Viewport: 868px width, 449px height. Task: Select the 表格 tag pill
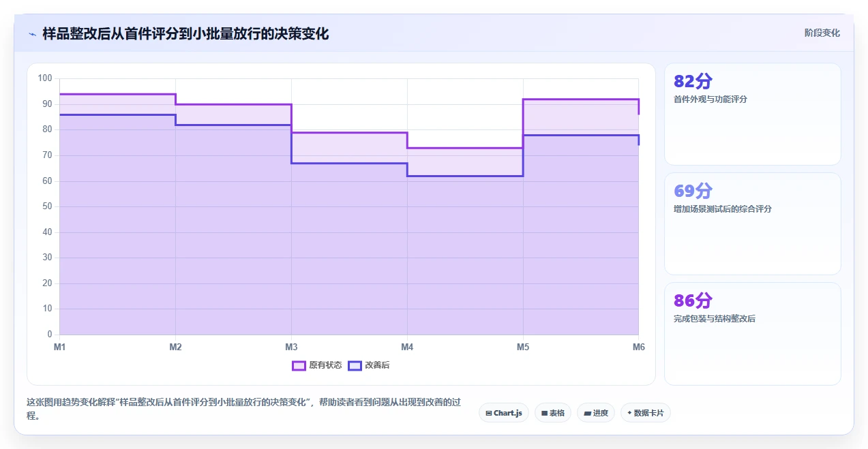click(553, 413)
